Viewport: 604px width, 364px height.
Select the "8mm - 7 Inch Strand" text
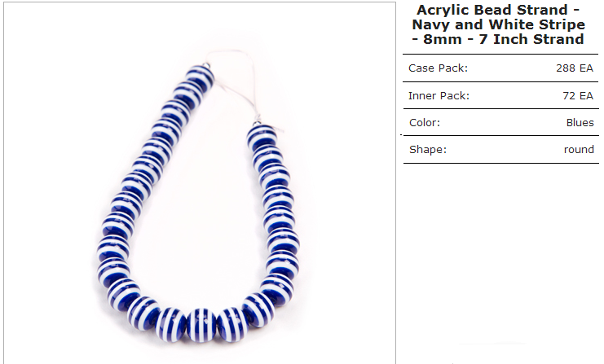(504, 39)
